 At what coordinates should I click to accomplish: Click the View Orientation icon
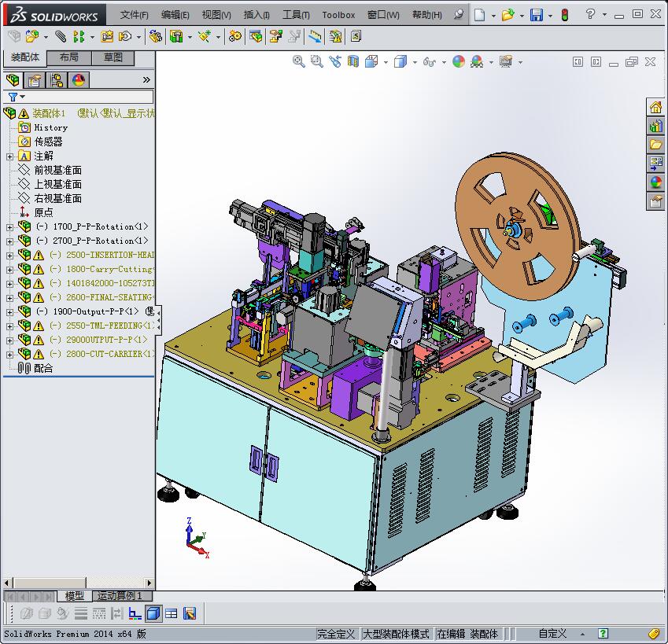(371, 61)
